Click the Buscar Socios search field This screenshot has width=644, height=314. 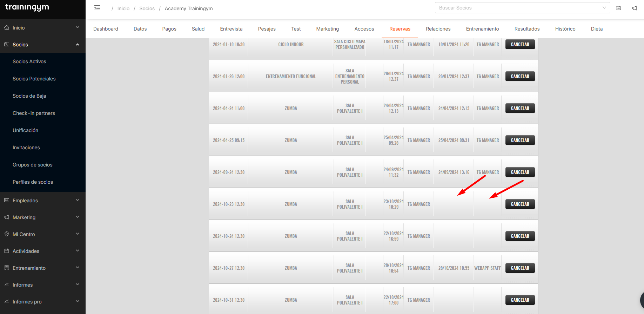pos(517,8)
